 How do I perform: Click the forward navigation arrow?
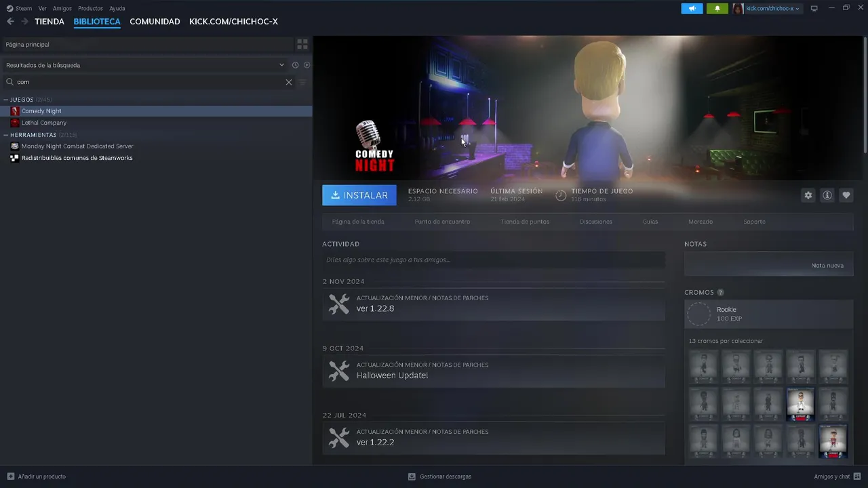(24, 22)
